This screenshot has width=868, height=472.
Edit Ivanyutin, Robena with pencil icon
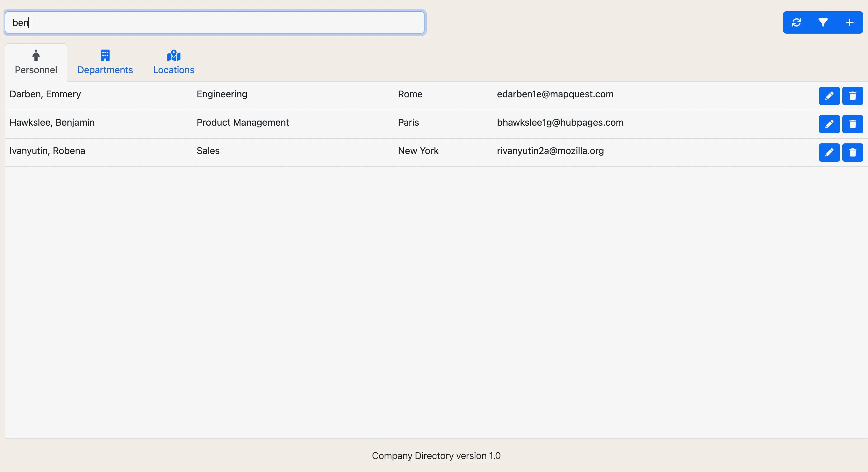pos(829,153)
